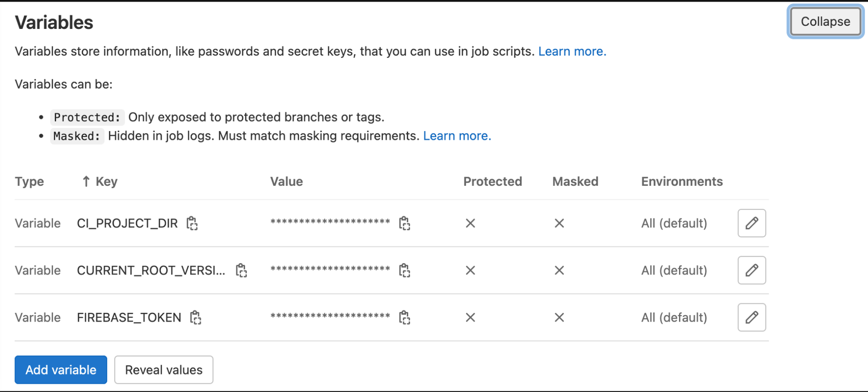Open Learn more link about masking requirements

pos(457,136)
